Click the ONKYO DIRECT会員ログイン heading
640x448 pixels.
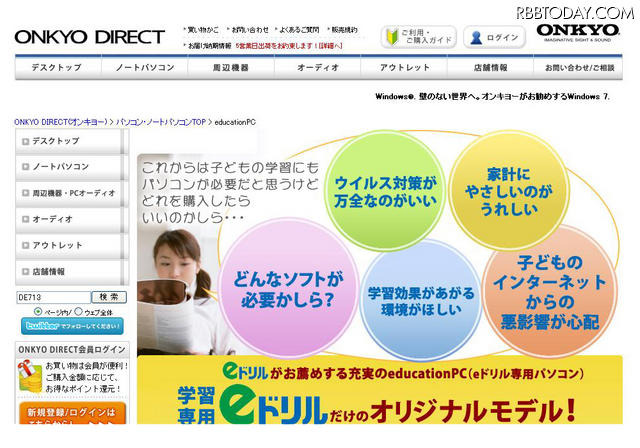click(x=72, y=350)
